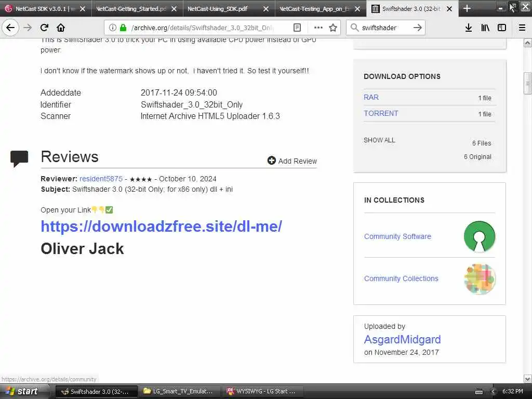
Task: Reload the current page
Action: click(44, 28)
